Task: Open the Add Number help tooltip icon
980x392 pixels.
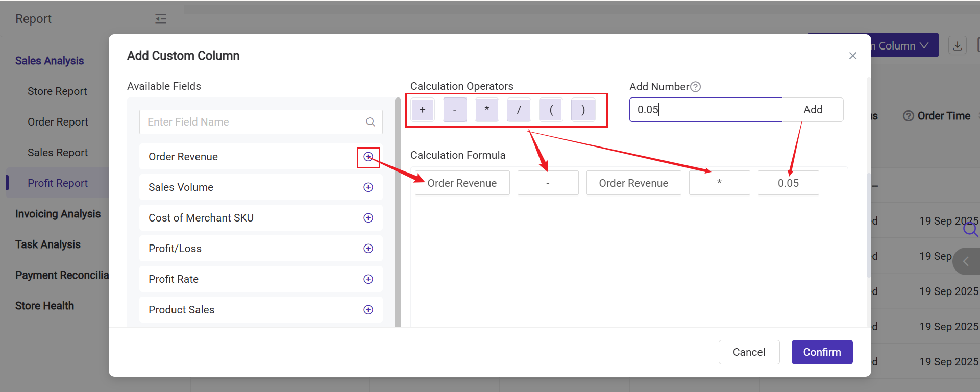Action: [695, 87]
